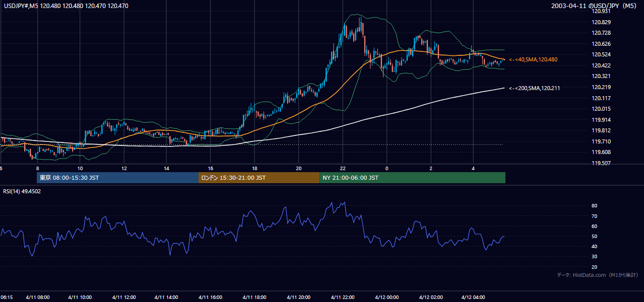Viewport: 644px width, 302px height.
Task: Click the bottom time label 4/11 12:00
Action: coord(123,297)
